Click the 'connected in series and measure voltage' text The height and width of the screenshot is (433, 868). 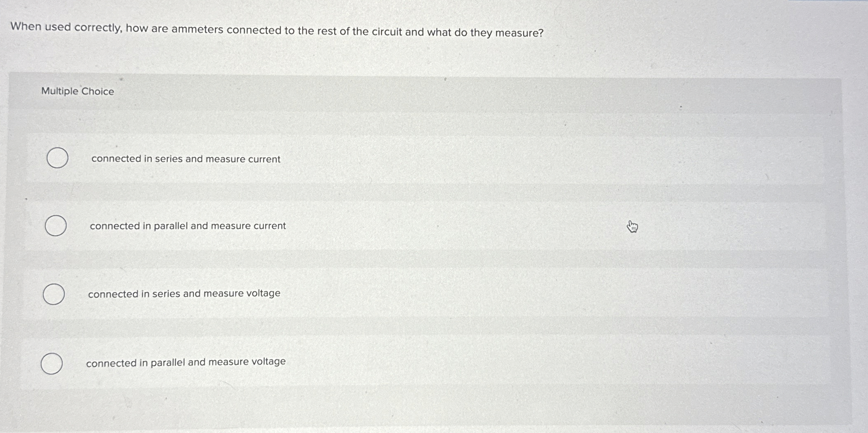click(x=184, y=294)
